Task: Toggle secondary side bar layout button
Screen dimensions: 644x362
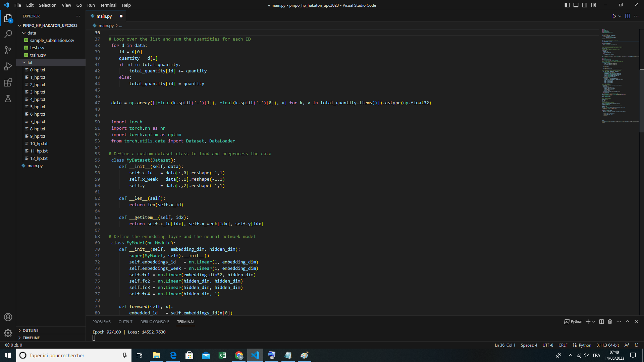Action: pyautogui.click(x=585, y=5)
